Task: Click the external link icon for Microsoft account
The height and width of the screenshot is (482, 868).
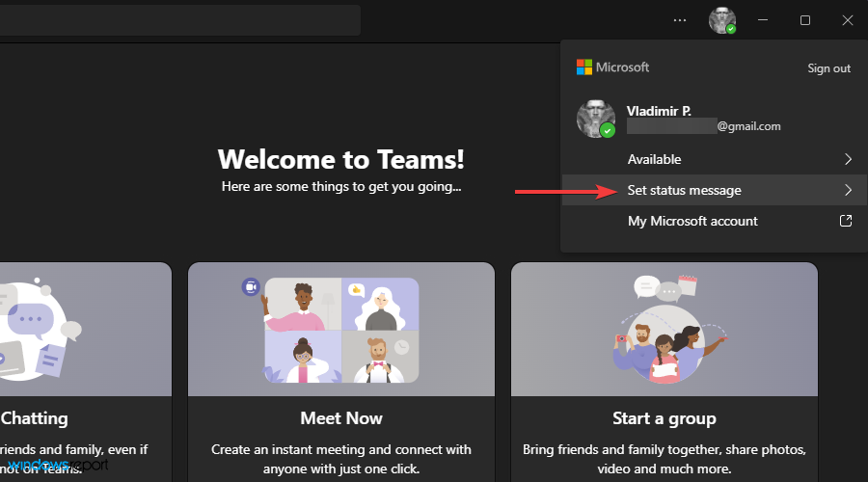Action: point(846,221)
